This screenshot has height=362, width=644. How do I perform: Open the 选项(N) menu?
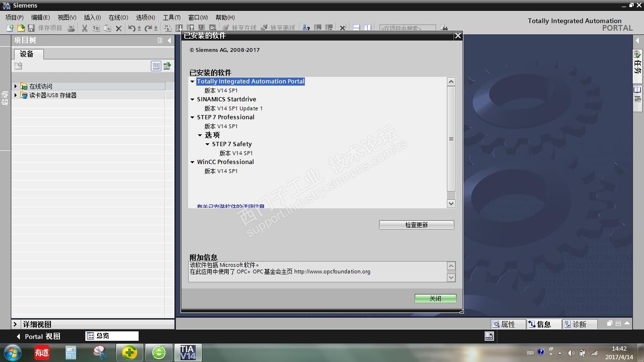tap(146, 17)
